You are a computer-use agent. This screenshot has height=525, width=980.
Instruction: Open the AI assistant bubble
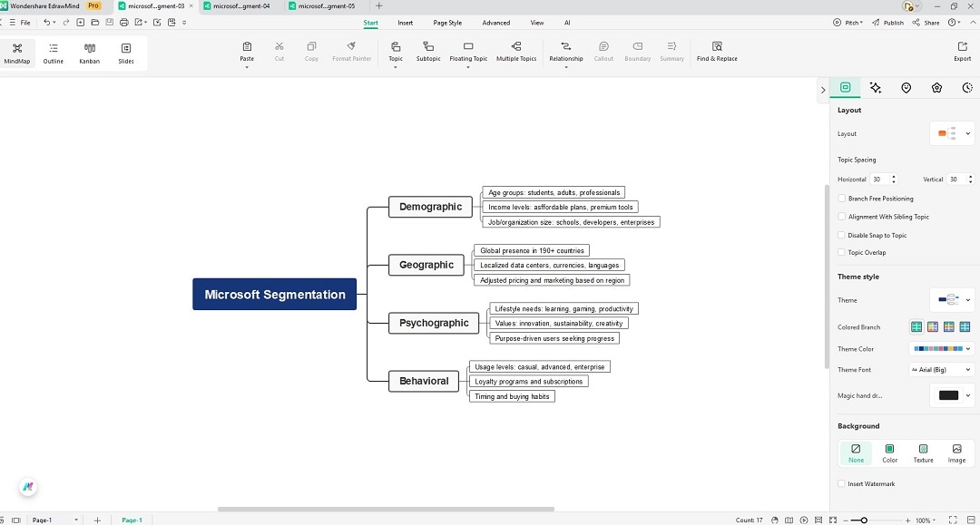[27, 487]
